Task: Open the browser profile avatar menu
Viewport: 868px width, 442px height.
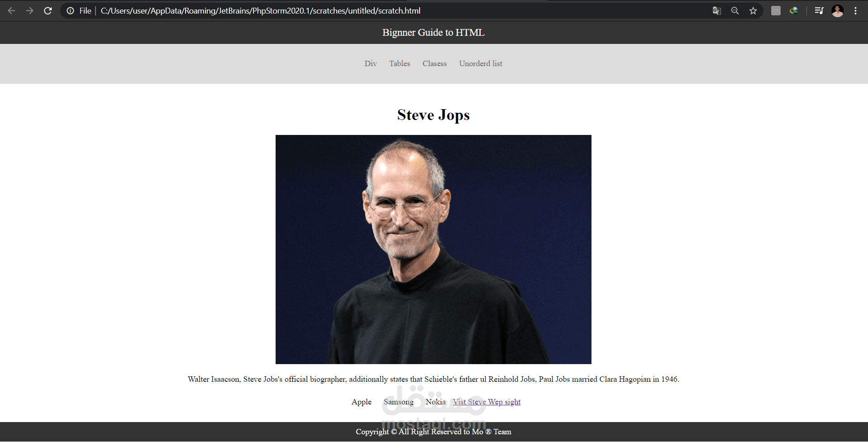Action: (838, 10)
